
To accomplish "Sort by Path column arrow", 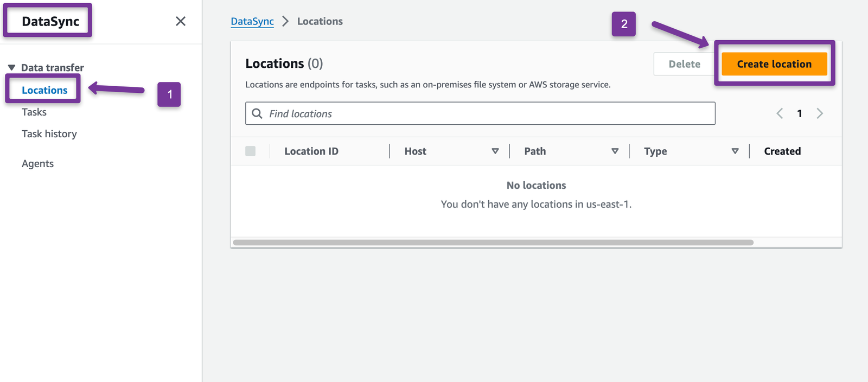I will coord(615,151).
